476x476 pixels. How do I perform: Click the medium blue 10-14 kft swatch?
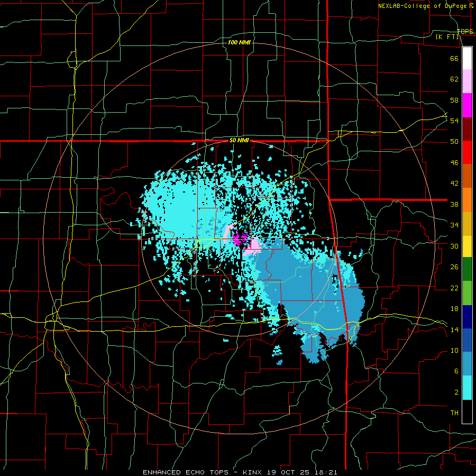click(x=467, y=340)
